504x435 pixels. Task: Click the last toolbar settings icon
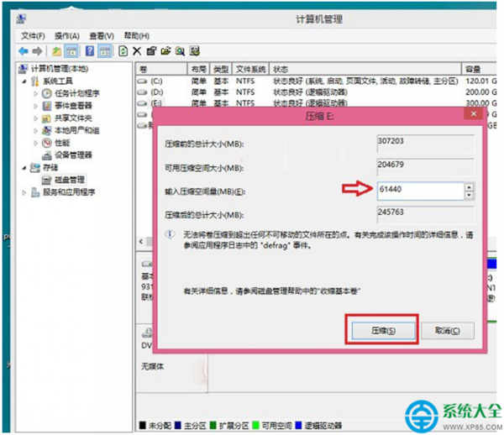(x=195, y=51)
